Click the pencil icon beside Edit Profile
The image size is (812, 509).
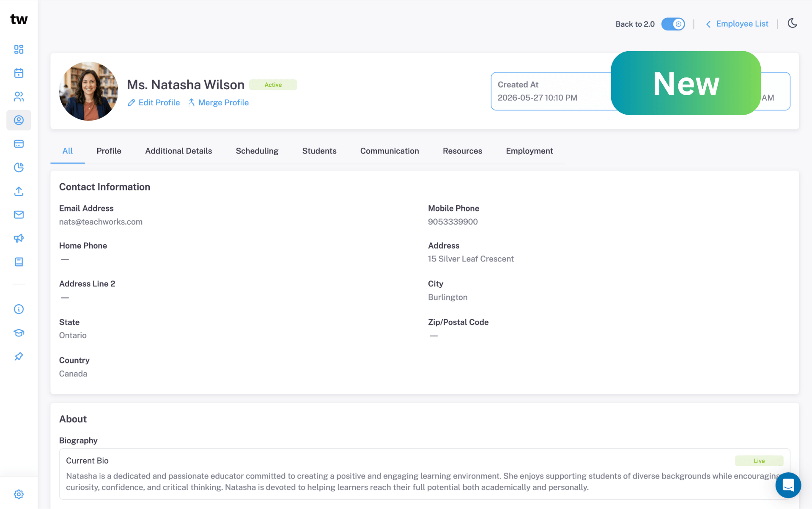(132, 103)
